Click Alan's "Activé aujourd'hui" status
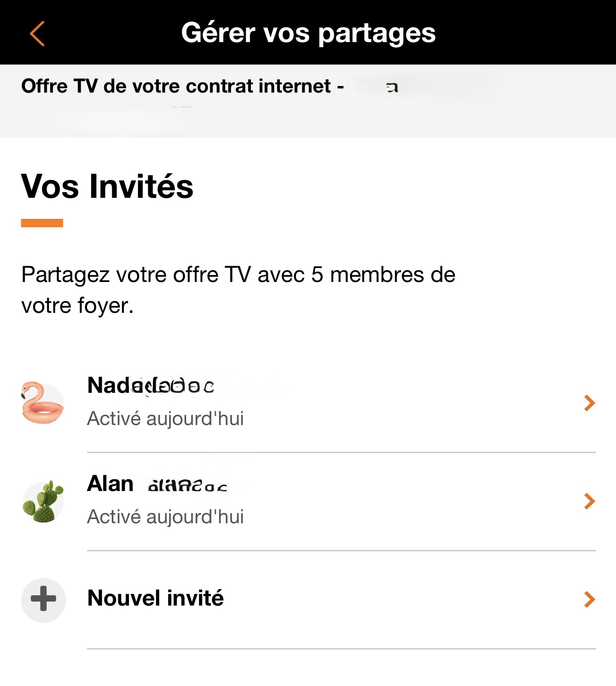The width and height of the screenshot is (616, 686). click(x=165, y=517)
